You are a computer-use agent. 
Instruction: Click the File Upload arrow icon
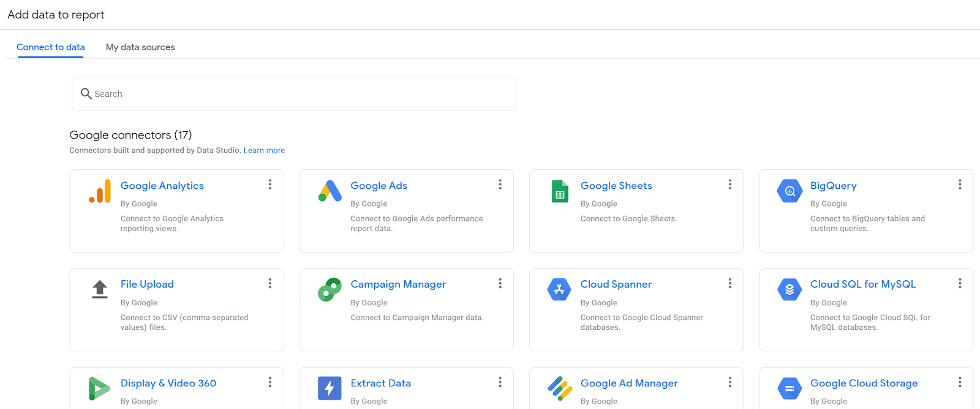coord(100,289)
